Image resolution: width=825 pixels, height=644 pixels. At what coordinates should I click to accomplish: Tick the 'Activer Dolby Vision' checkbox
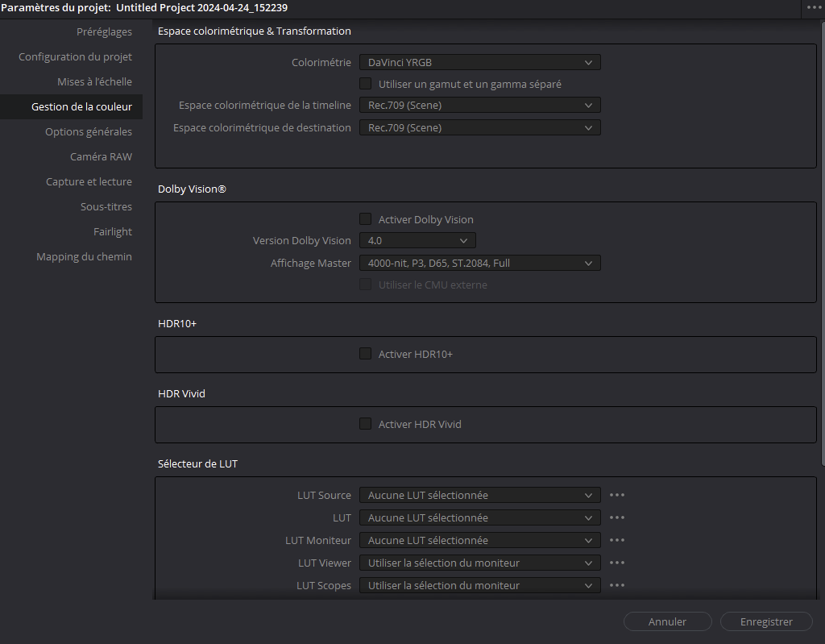365,219
